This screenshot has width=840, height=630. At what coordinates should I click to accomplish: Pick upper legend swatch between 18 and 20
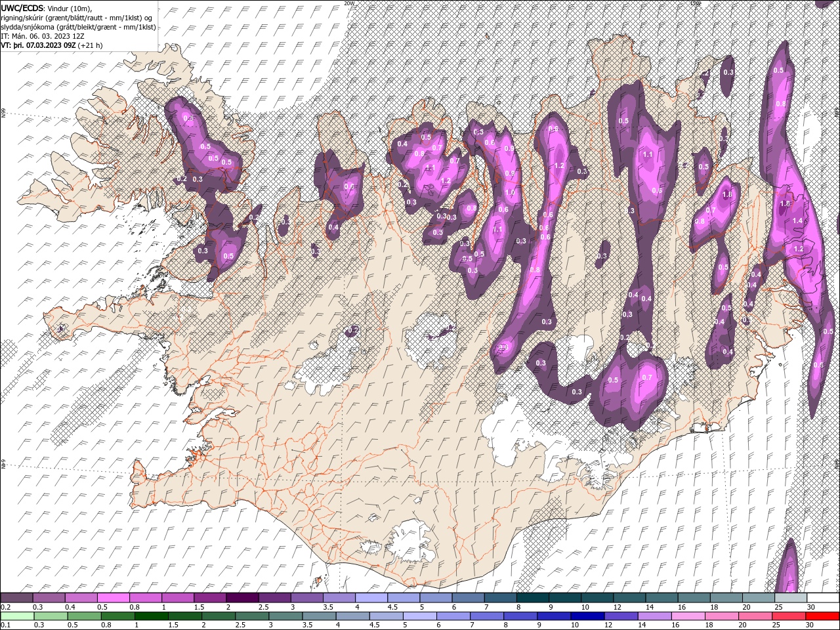coord(725,598)
